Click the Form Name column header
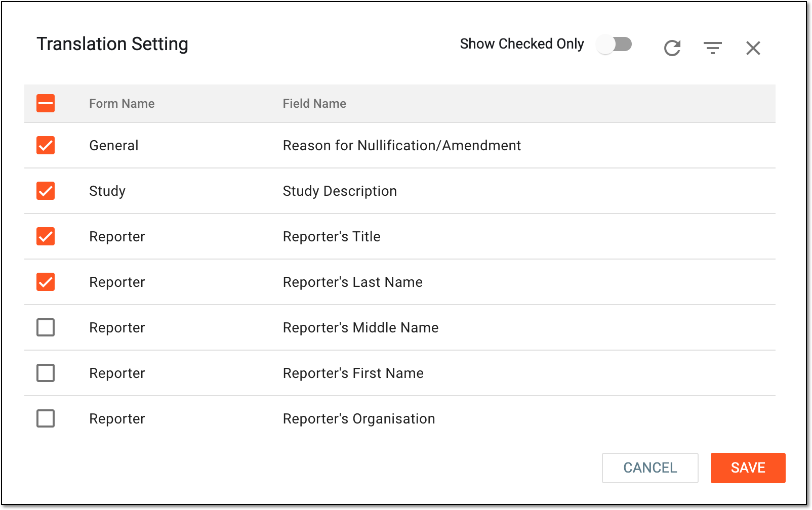The image size is (812, 510). [122, 104]
